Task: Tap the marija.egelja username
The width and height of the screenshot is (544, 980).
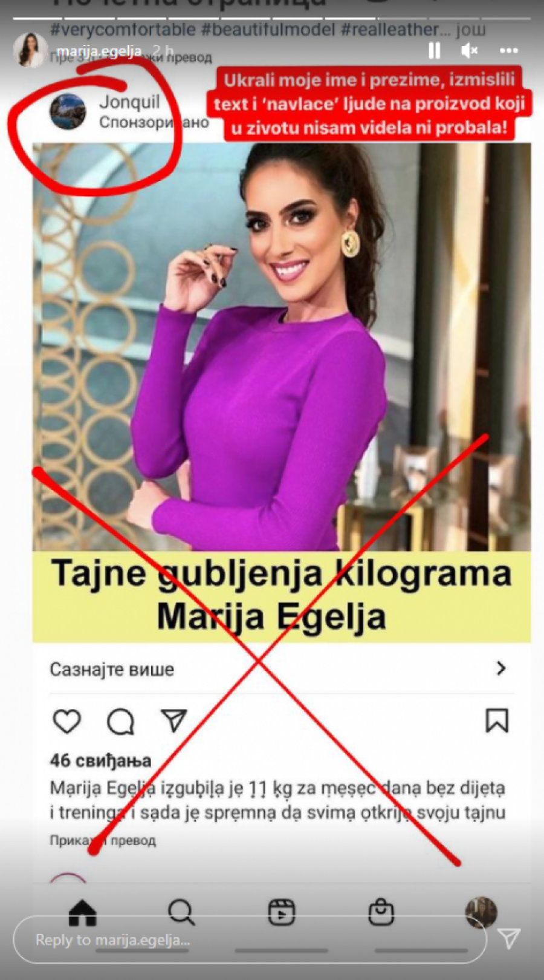Action: tap(99, 51)
